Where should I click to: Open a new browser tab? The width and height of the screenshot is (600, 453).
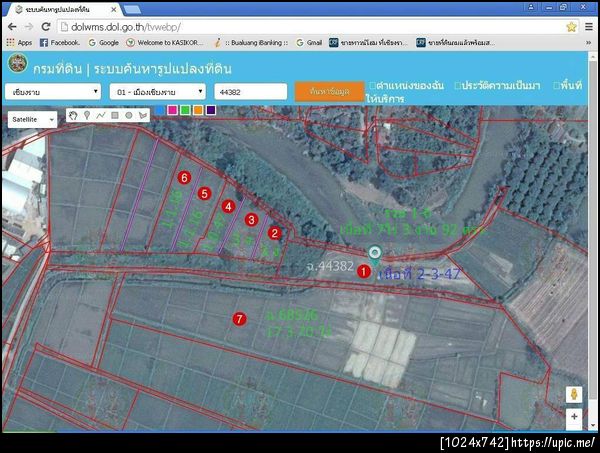point(132,10)
